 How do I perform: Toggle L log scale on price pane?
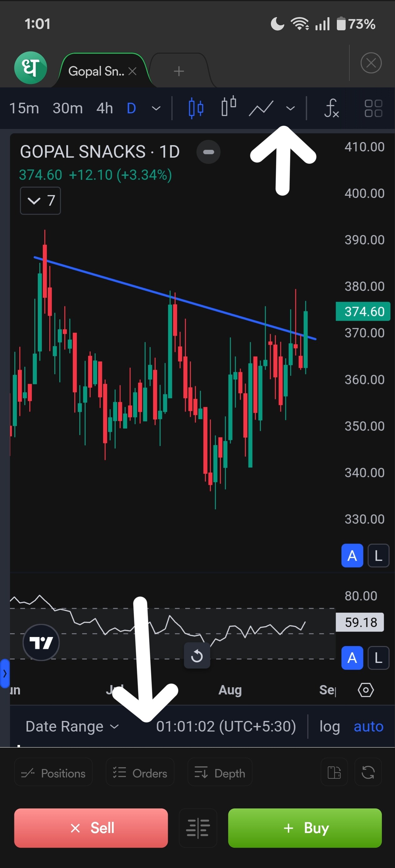(378, 556)
